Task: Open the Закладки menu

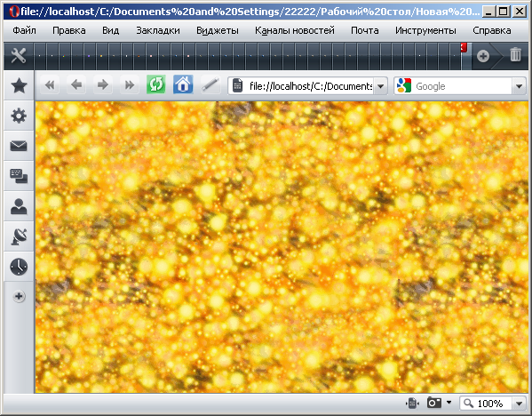Action: click(158, 30)
